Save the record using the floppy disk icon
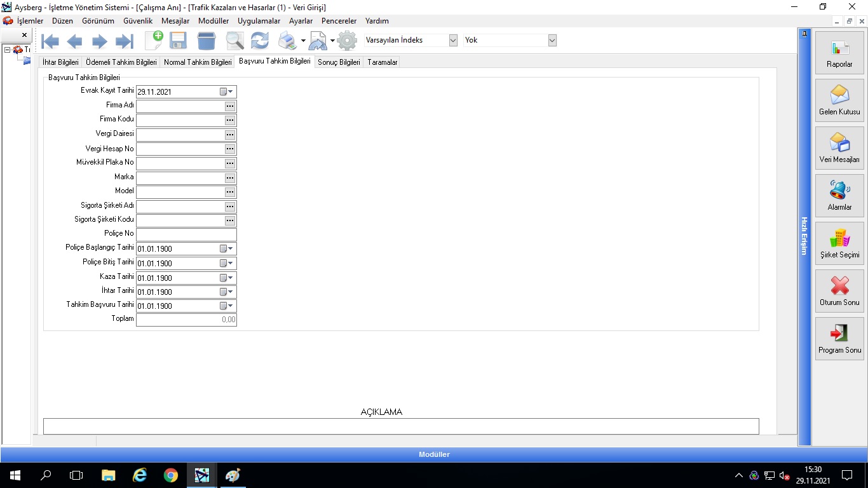 point(178,41)
